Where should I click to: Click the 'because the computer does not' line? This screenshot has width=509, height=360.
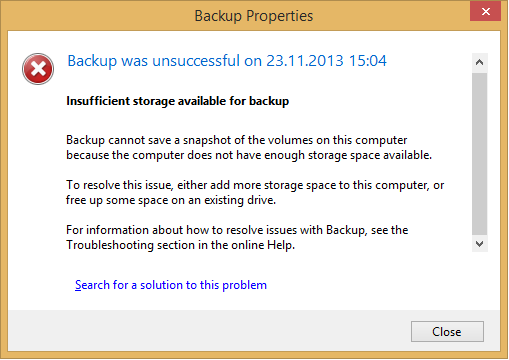(249, 155)
